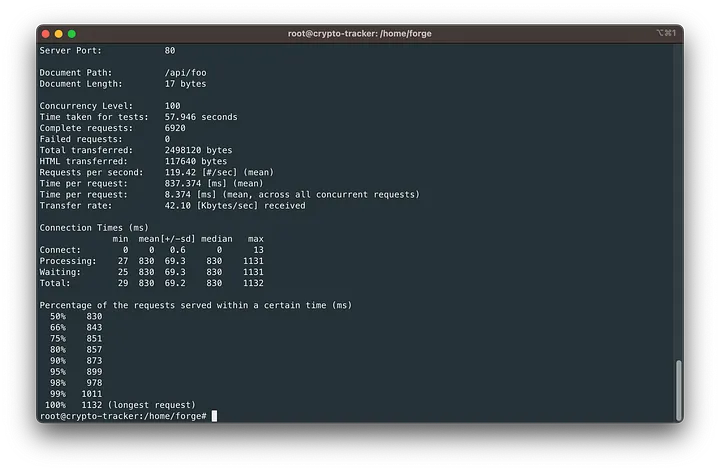Click the Processing row min value 27

pos(123,261)
